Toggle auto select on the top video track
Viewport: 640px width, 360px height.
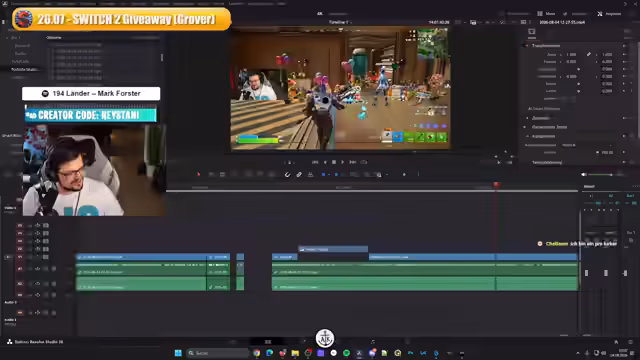(x=38, y=225)
